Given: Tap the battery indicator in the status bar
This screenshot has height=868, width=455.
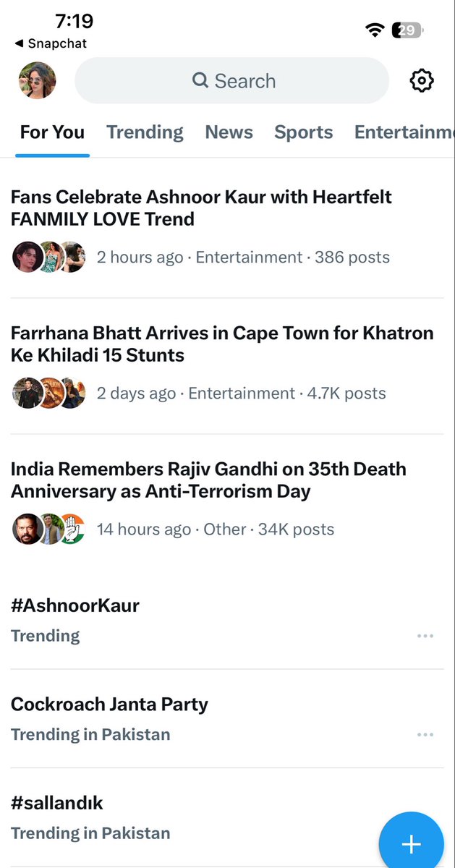Looking at the screenshot, I should click(x=407, y=30).
